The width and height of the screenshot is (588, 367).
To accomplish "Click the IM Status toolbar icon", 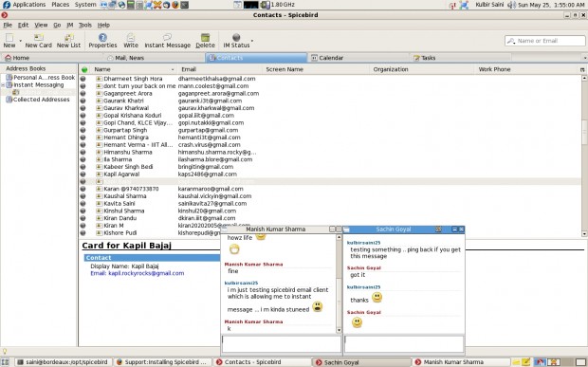I will 236,38.
